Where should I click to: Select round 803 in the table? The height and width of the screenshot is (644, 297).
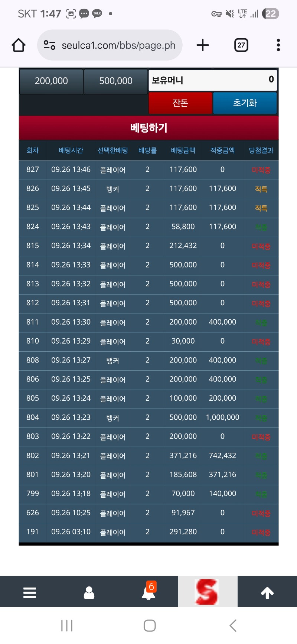(33, 436)
